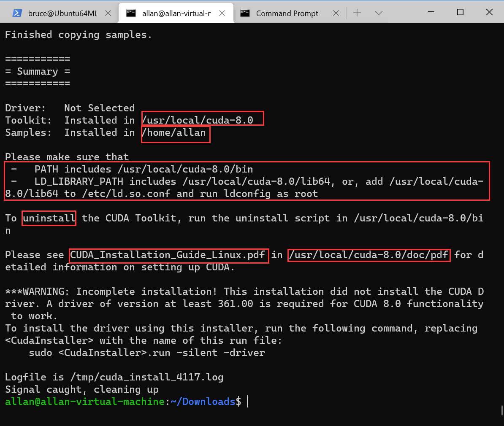This screenshot has width=504, height=426.
Task: Close the allan@allan-virtual tab
Action: pyautogui.click(x=222, y=13)
